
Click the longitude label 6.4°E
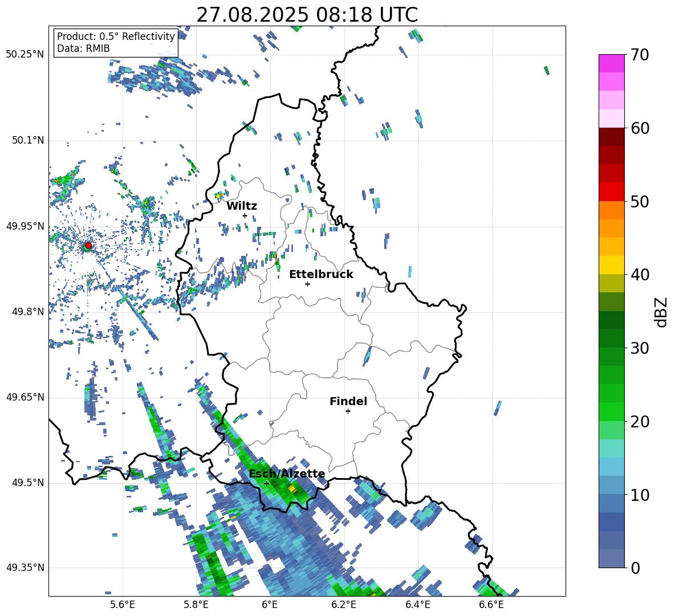coord(417,605)
